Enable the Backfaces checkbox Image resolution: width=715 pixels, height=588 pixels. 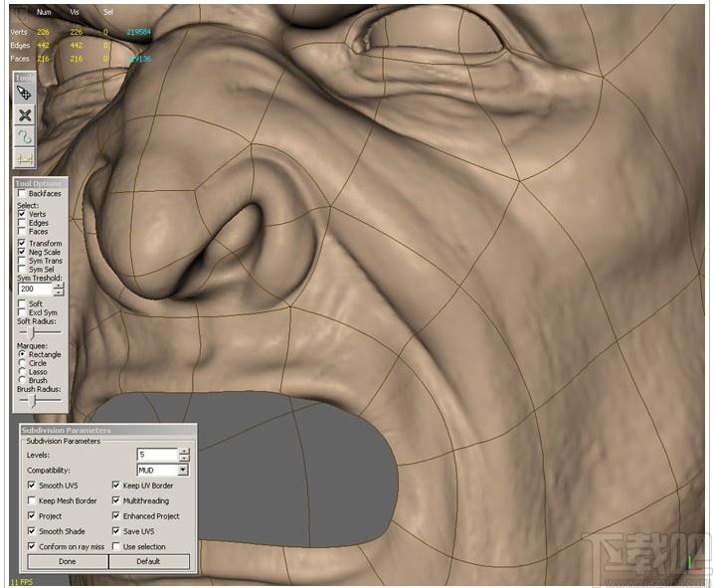pos(22,193)
